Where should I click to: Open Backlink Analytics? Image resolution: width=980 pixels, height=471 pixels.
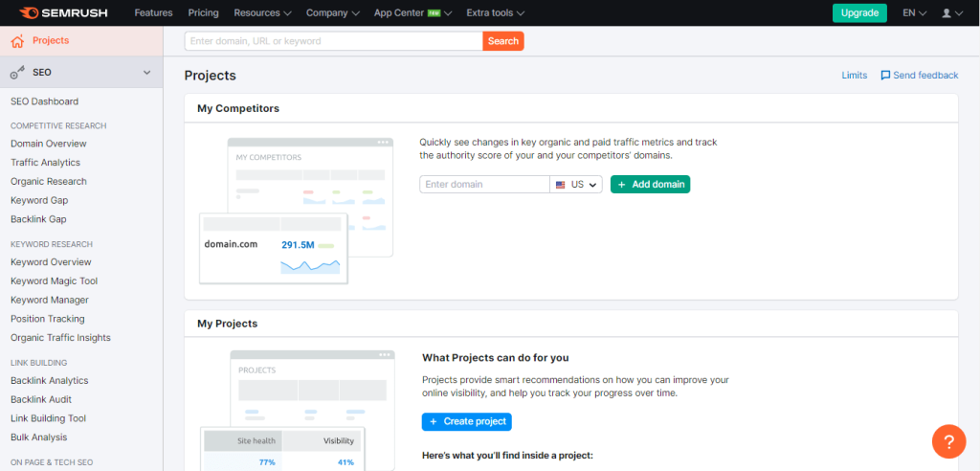pos(50,380)
